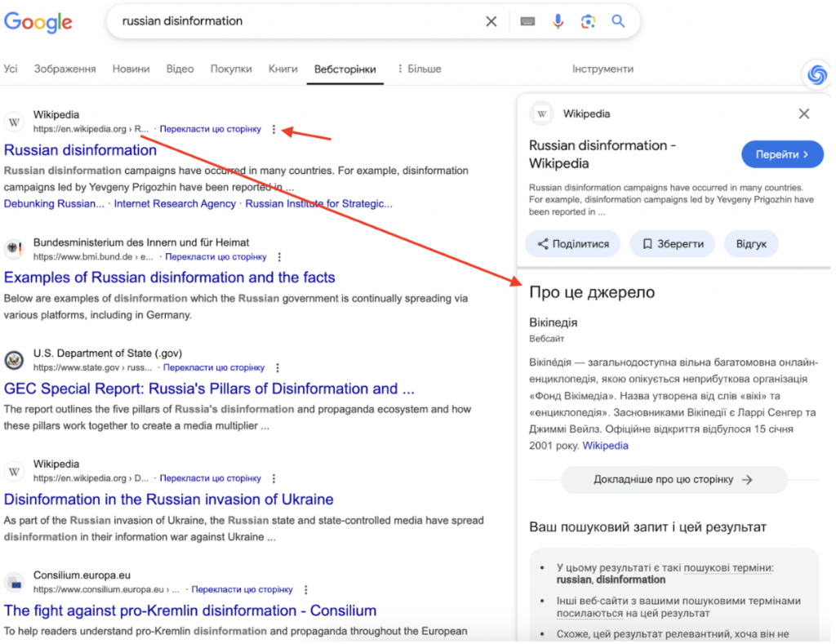The height and width of the screenshot is (644, 836).
Task: Translate the Bundesministerium result page
Action: click(x=216, y=257)
